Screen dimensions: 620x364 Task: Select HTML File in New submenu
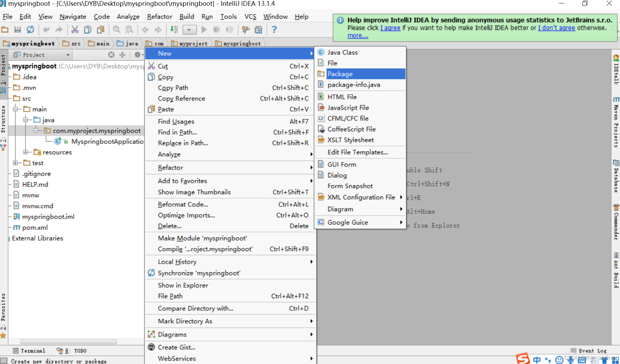(360, 97)
